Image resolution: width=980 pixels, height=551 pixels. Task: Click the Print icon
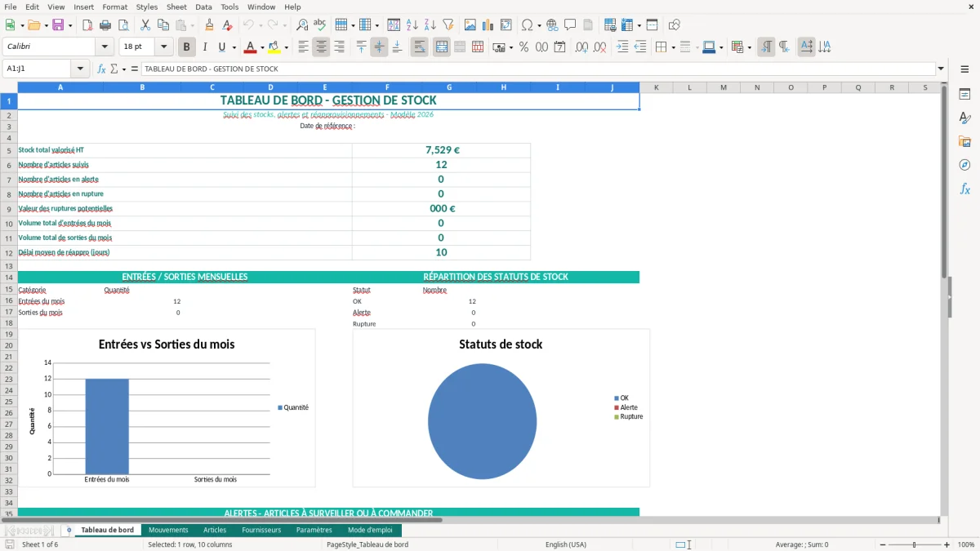(x=105, y=25)
